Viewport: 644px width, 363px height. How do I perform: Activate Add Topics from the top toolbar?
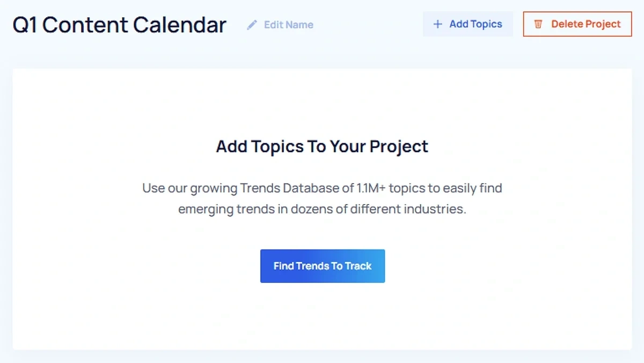[x=467, y=24]
